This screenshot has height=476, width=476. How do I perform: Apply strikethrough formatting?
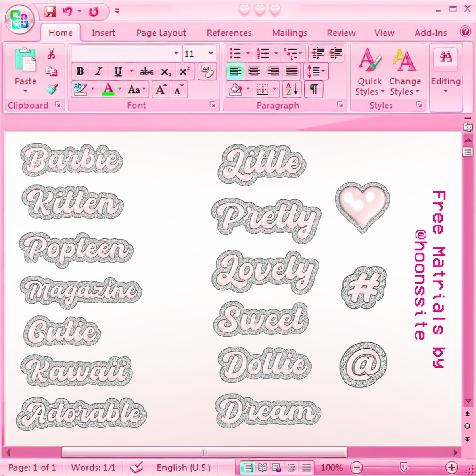[x=146, y=72]
